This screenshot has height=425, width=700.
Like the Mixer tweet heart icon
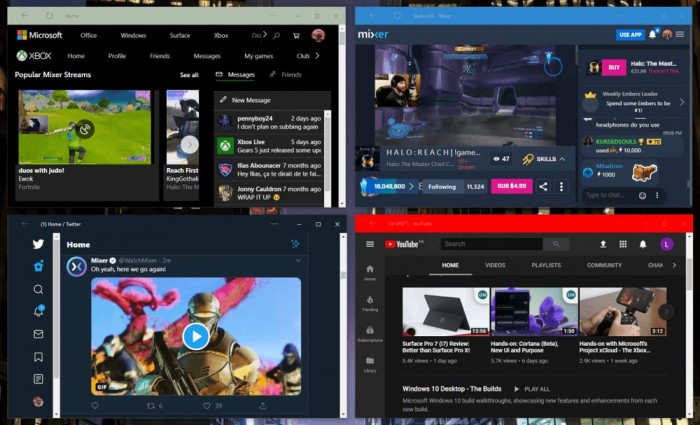[207, 406]
